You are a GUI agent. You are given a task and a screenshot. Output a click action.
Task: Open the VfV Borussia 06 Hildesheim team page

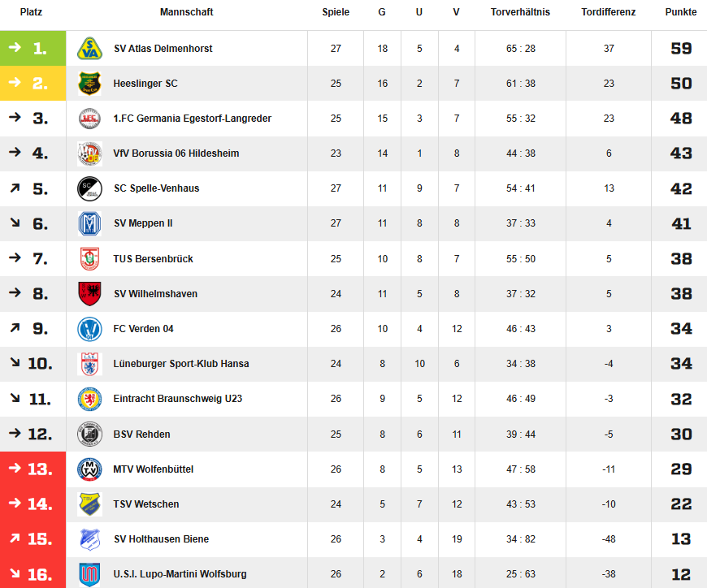(x=176, y=153)
